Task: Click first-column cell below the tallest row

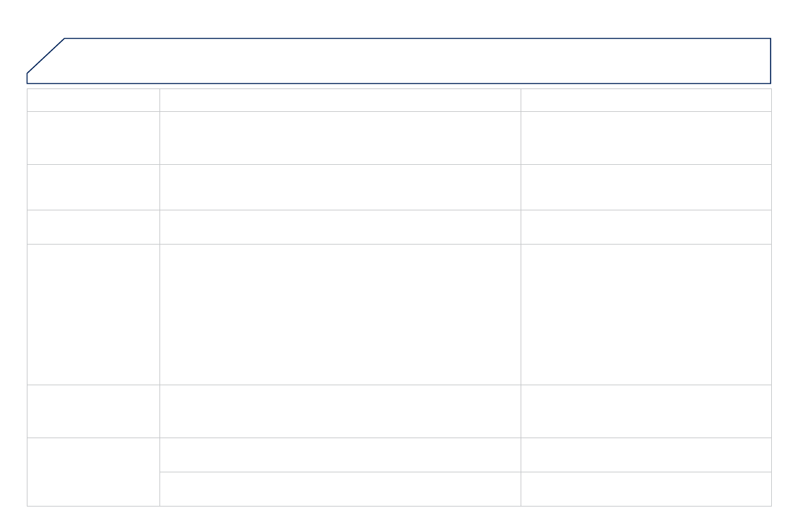Action: (93, 411)
